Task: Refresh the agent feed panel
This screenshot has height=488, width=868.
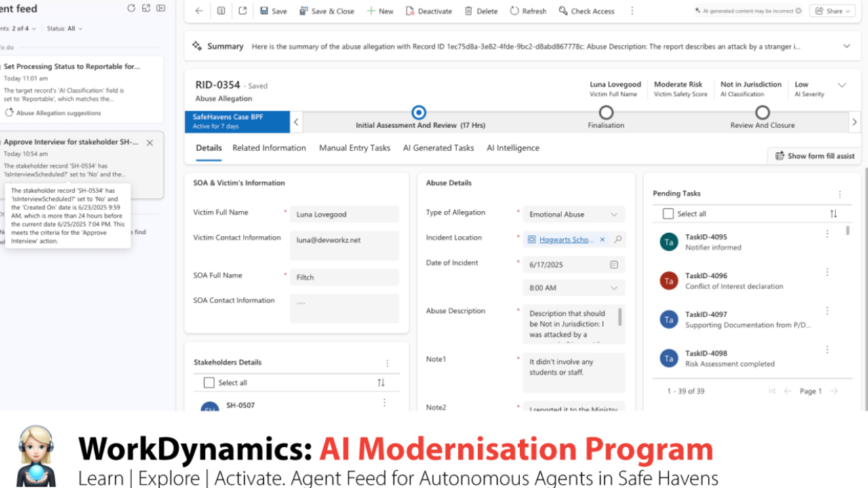Action: click(x=132, y=8)
